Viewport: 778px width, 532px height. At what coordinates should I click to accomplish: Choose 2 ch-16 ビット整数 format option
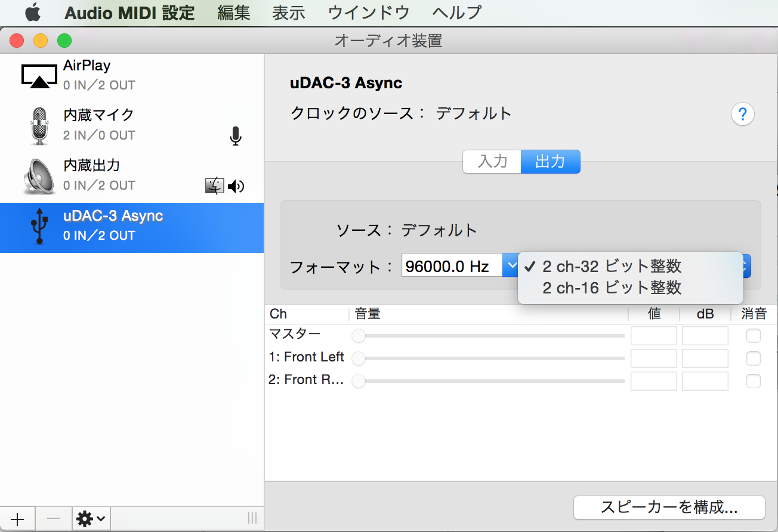(x=612, y=288)
